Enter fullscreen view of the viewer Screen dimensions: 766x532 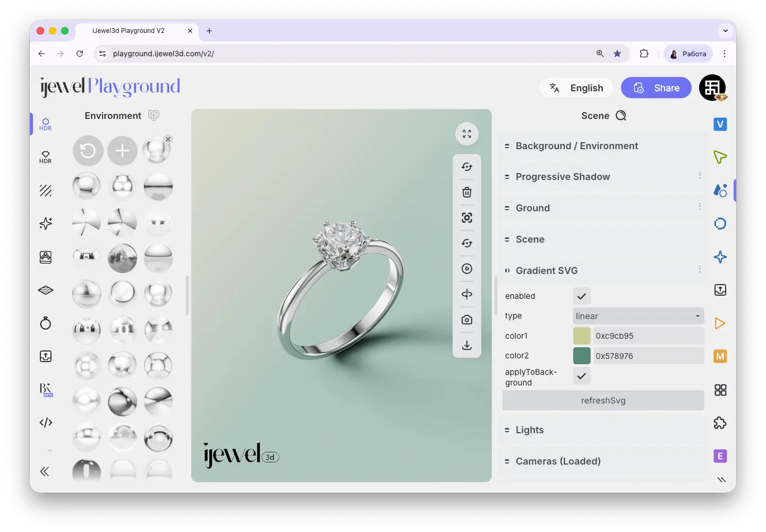coord(467,134)
